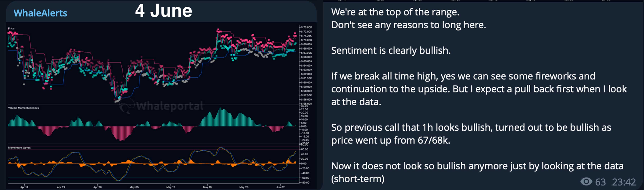
Task: Click the Volume Momentum Index label
Action: (x=23, y=108)
